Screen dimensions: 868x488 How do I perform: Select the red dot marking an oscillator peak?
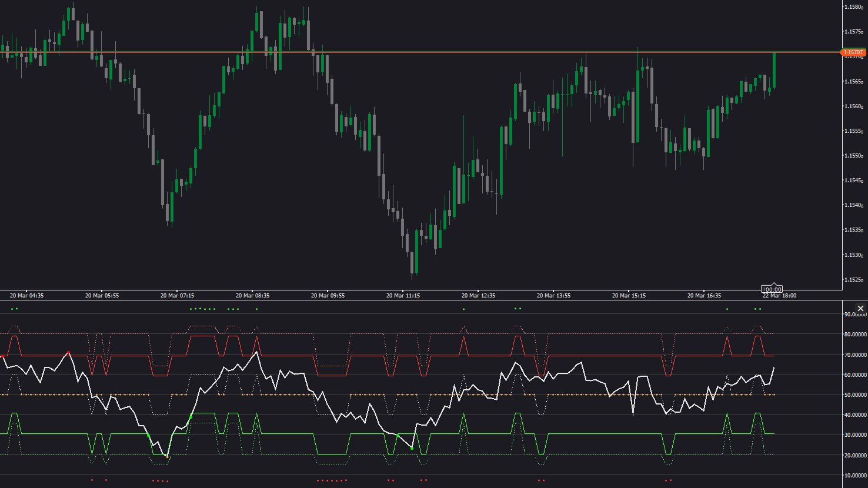(x=70, y=353)
